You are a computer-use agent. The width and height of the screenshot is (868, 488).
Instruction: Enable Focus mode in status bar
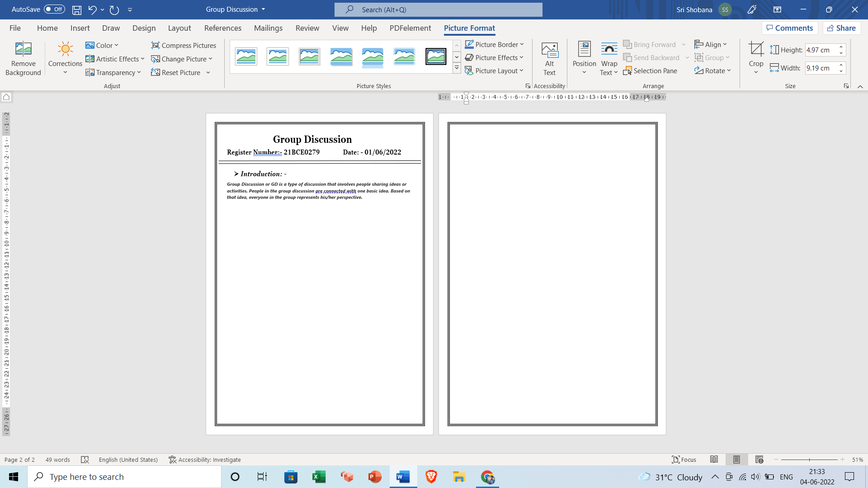[684, 460]
